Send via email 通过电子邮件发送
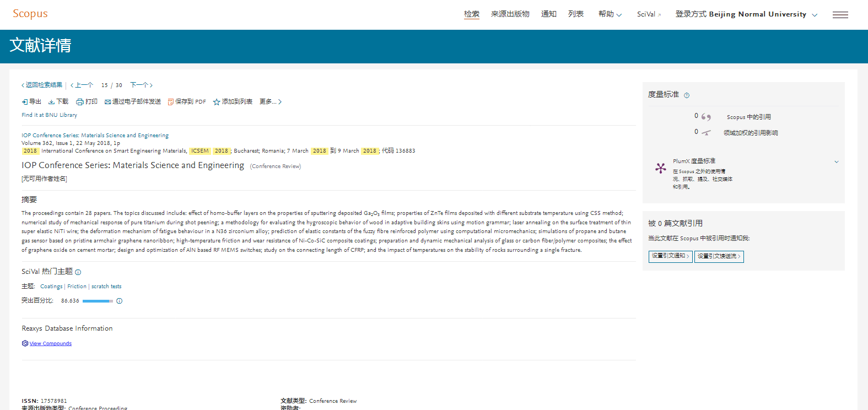 point(133,101)
